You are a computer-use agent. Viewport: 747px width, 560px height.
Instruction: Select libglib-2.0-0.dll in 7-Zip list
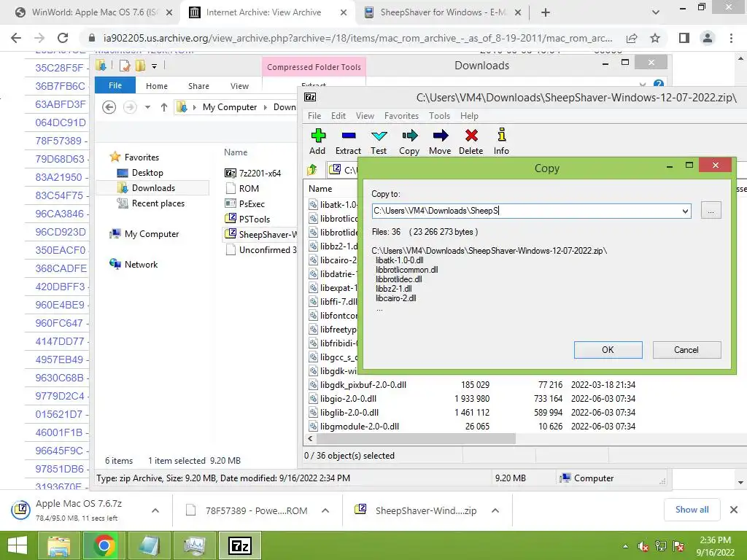point(349,413)
